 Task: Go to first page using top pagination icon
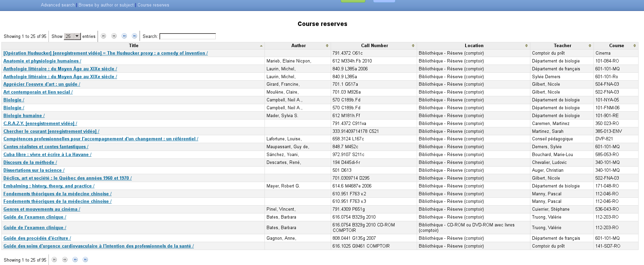tap(103, 36)
